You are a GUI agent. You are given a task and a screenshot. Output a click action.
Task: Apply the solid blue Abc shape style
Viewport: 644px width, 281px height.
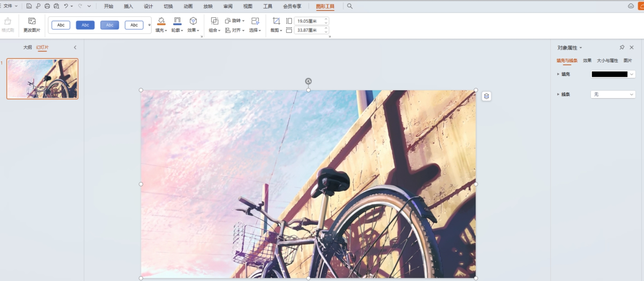85,25
